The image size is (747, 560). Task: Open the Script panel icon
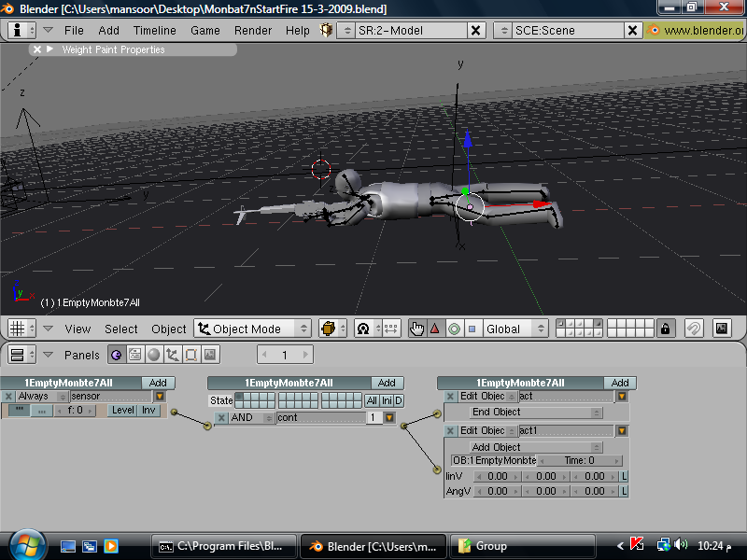(x=135, y=355)
